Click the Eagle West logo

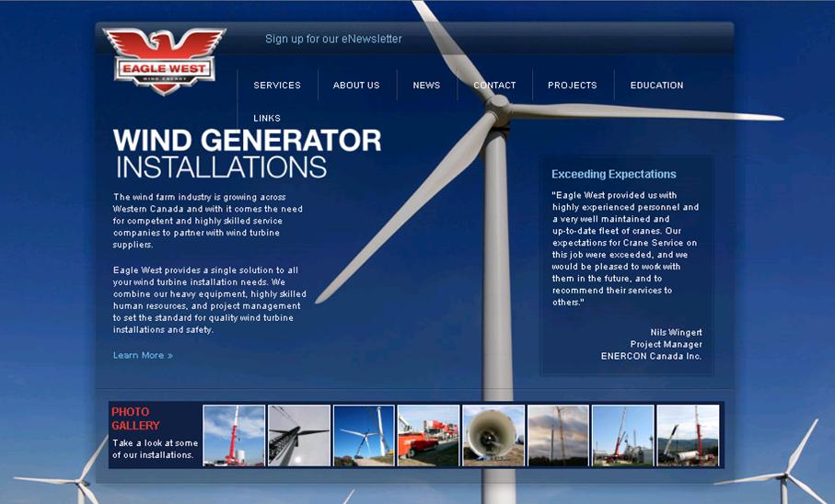(164, 61)
